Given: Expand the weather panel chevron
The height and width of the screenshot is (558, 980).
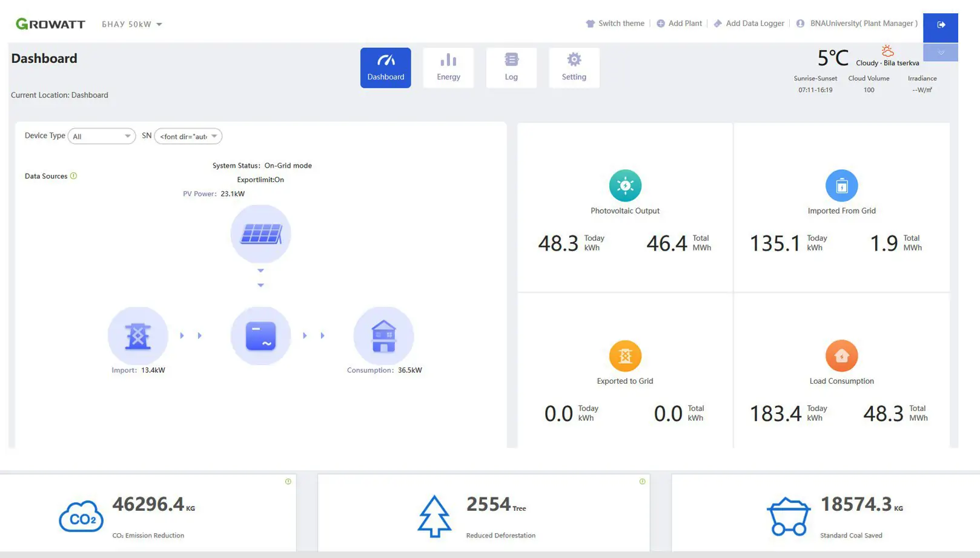Looking at the screenshot, I should (x=941, y=53).
